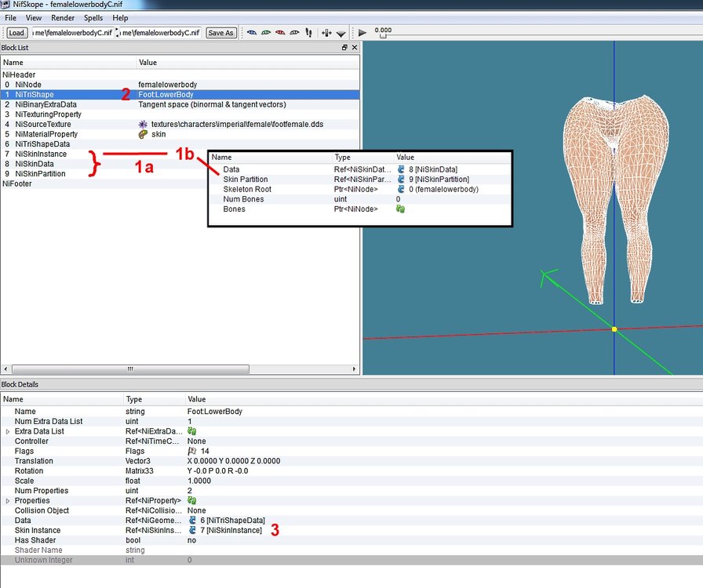The width and height of the screenshot is (703, 588).
Task: Click the green view-direction eye icon
Action: coord(266,33)
